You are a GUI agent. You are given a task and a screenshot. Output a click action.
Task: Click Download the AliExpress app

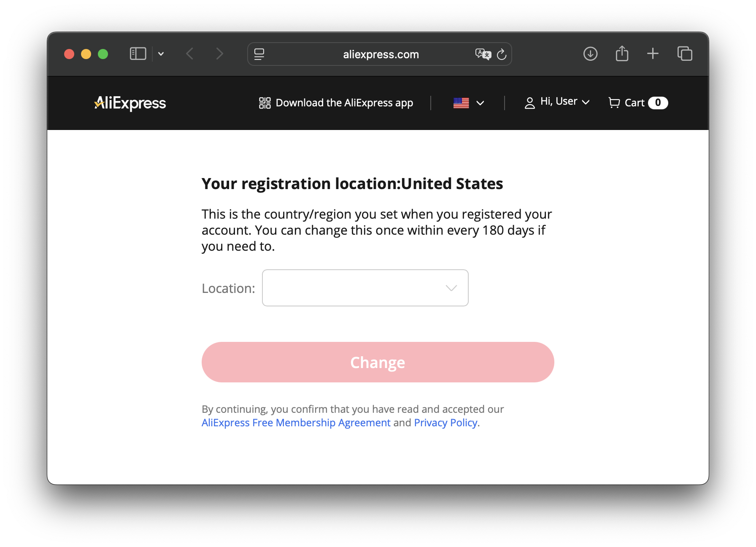[x=344, y=103]
